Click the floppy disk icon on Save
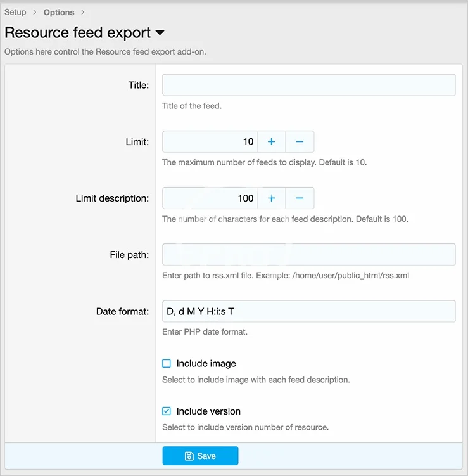This screenshot has height=476, width=468. [189, 456]
